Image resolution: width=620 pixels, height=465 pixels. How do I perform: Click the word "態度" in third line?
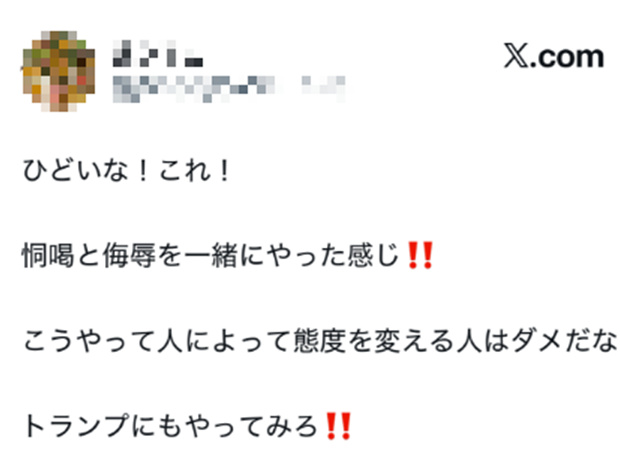(x=319, y=341)
